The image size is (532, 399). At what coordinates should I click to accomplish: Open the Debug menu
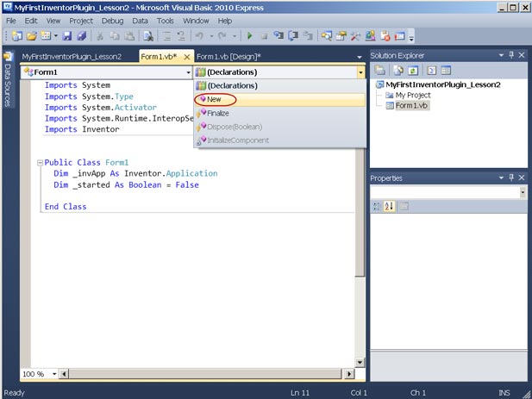click(113, 20)
